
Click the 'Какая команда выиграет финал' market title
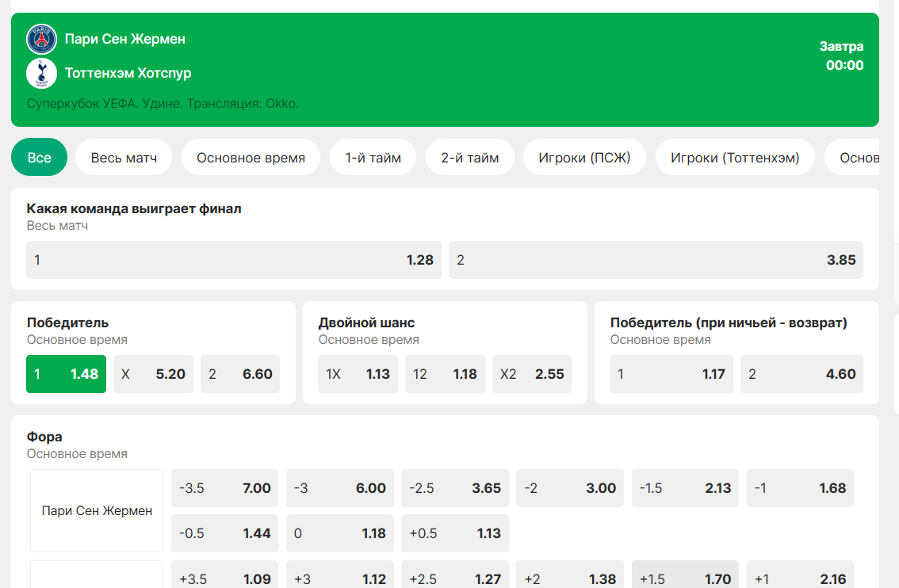[x=134, y=208]
